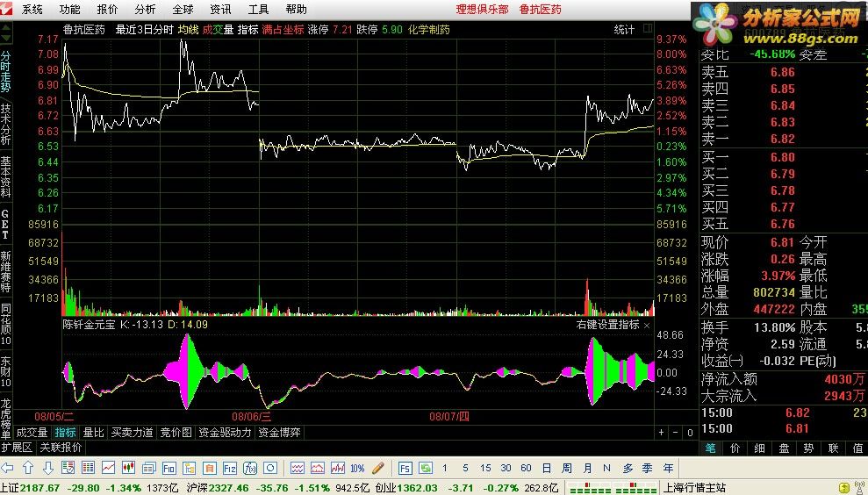The image size is (868, 495).
Task: Switch to 15-minute period
Action: 485,468
